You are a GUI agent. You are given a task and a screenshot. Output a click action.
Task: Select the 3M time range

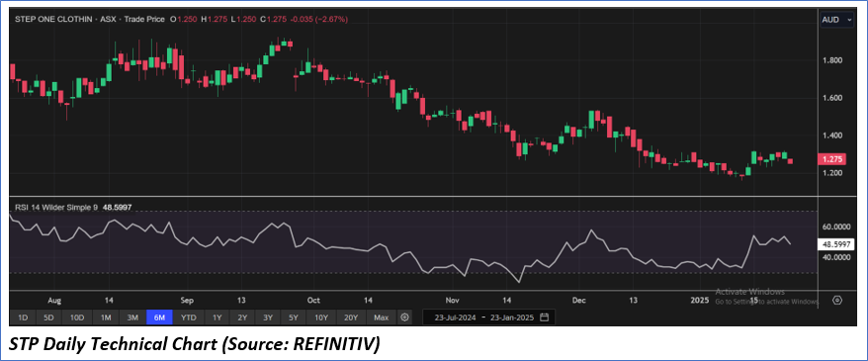pos(132,317)
